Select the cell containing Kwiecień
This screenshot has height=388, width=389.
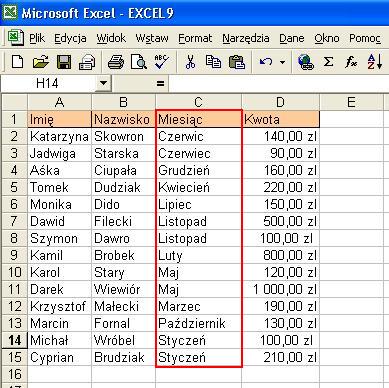point(198,187)
